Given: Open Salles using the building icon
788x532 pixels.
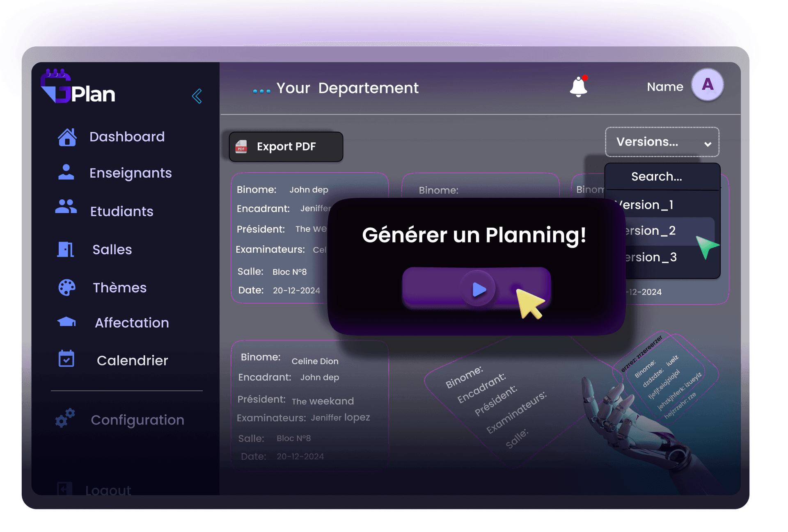Looking at the screenshot, I should [x=66, y=249].
